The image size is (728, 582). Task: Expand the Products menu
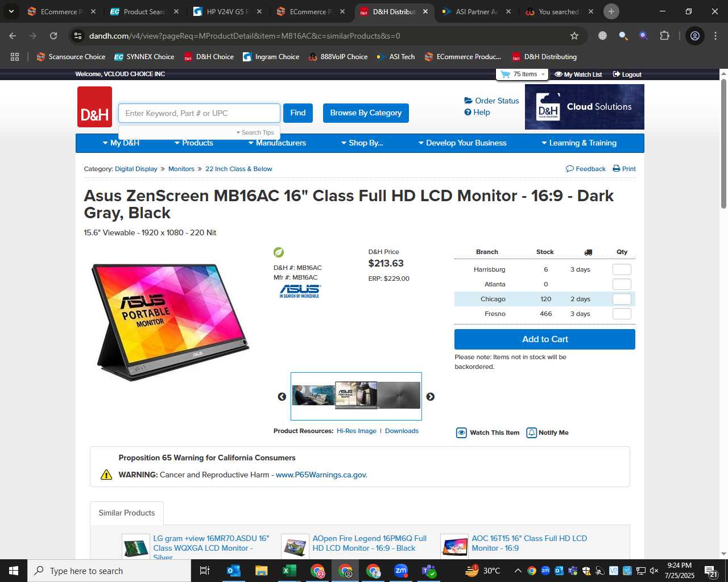click(193, 143)
